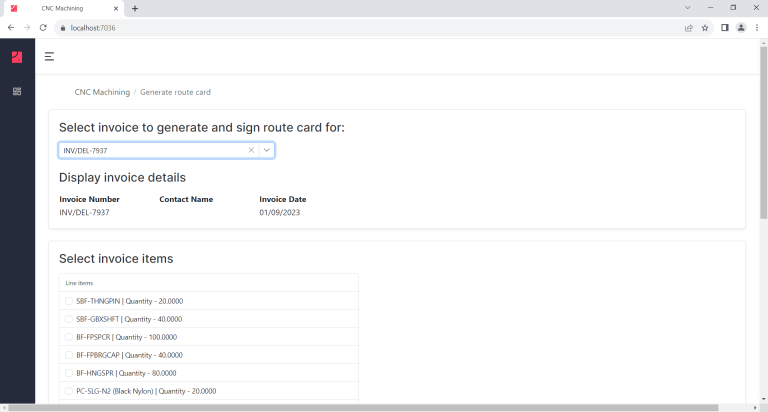Click the horizontal scrollbar at bottom
768x412 pixels.
[363, 408]
